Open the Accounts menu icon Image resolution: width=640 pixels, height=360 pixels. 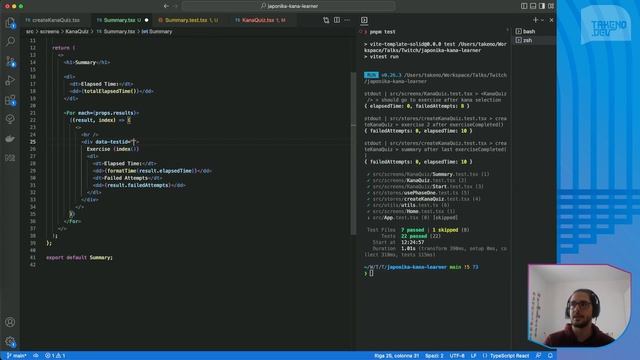pos(10,322)
